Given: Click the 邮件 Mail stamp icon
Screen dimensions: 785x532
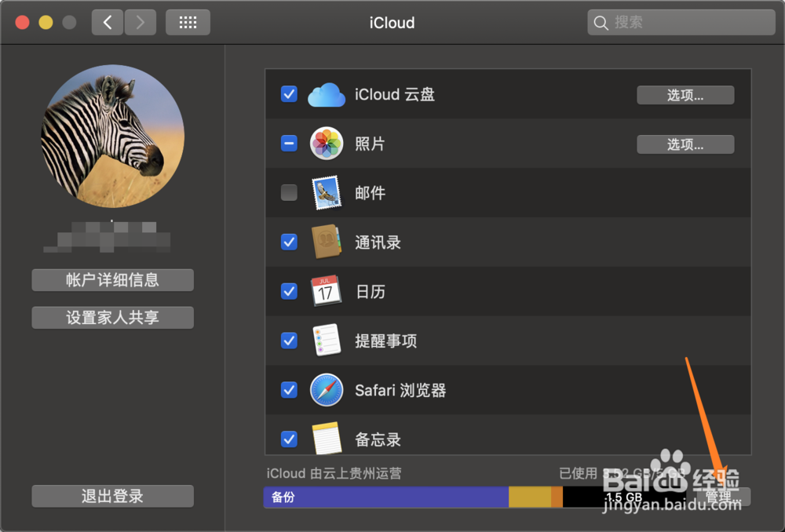Looking at the screenshot, I should 327,192.
